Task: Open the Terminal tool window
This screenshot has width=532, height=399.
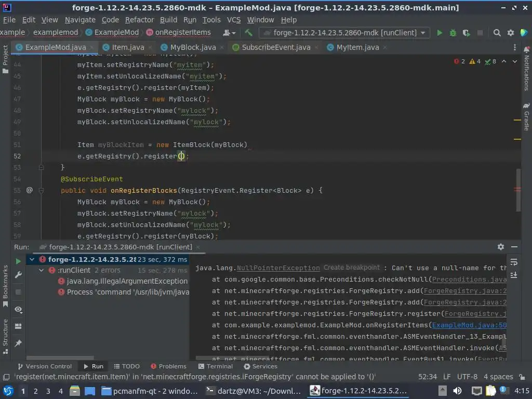Action: (x=216, y=366)
